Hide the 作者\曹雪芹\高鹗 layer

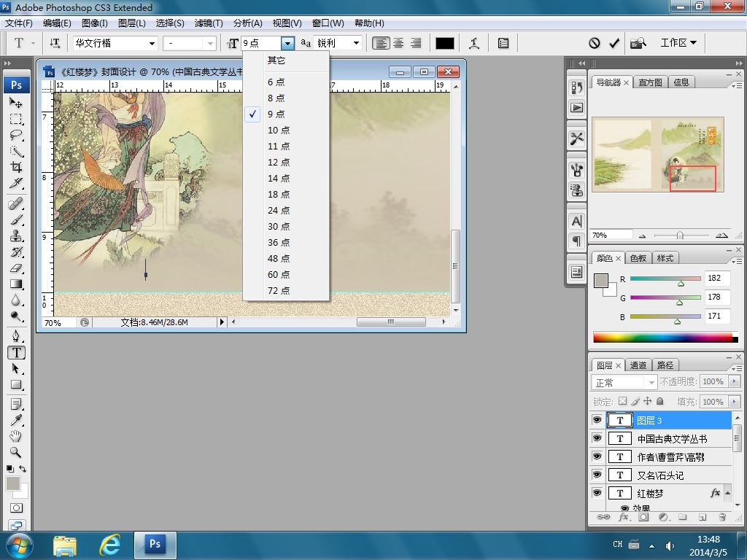[x=597, y=456]
